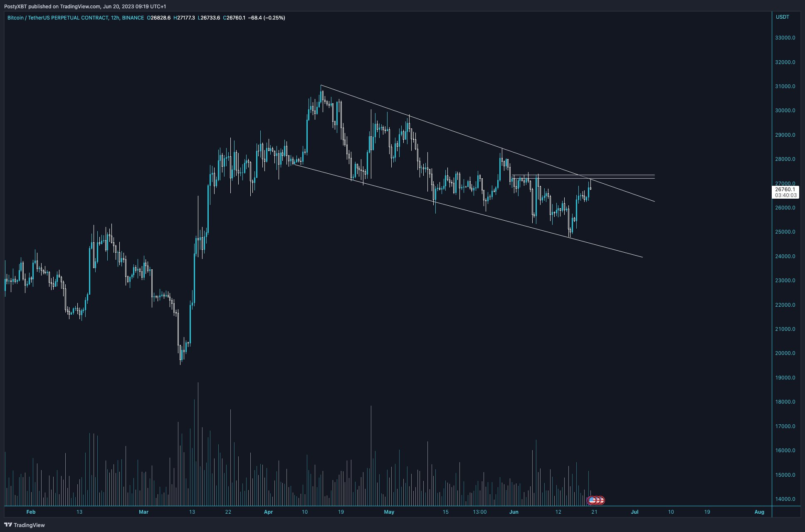The width and height of the screenshot is (805, 532).
Task: Click the open value O26828.6
Action: [x=158, y=18]
